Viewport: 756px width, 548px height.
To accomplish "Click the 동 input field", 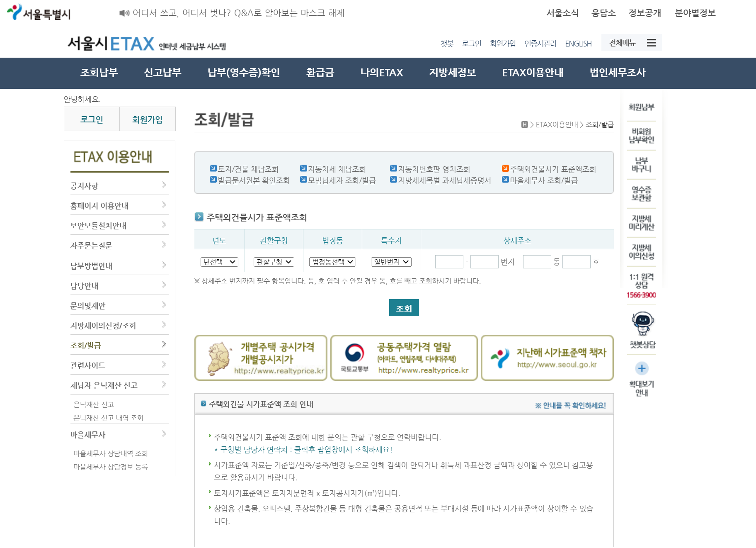I will pyautogui.click(x=537, y=262).
